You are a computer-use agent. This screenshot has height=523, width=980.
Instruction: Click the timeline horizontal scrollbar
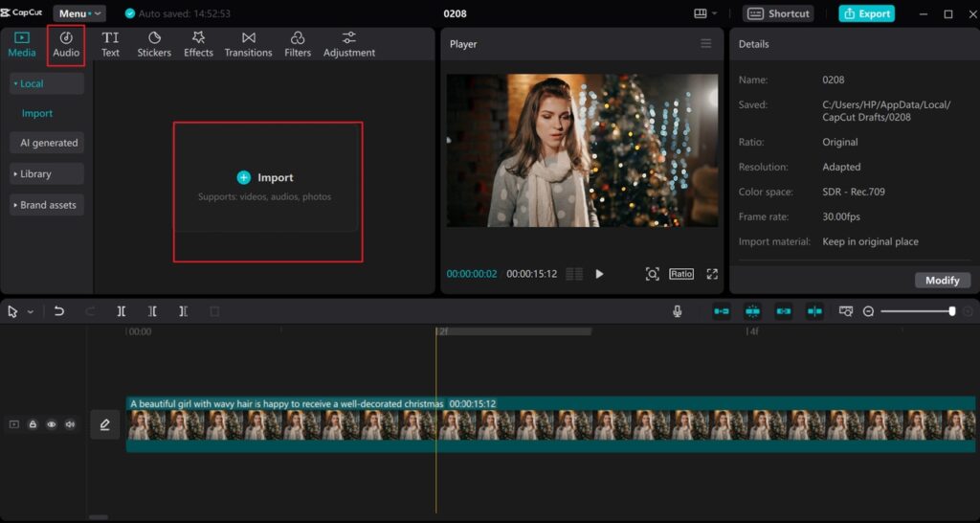[99, 516]
